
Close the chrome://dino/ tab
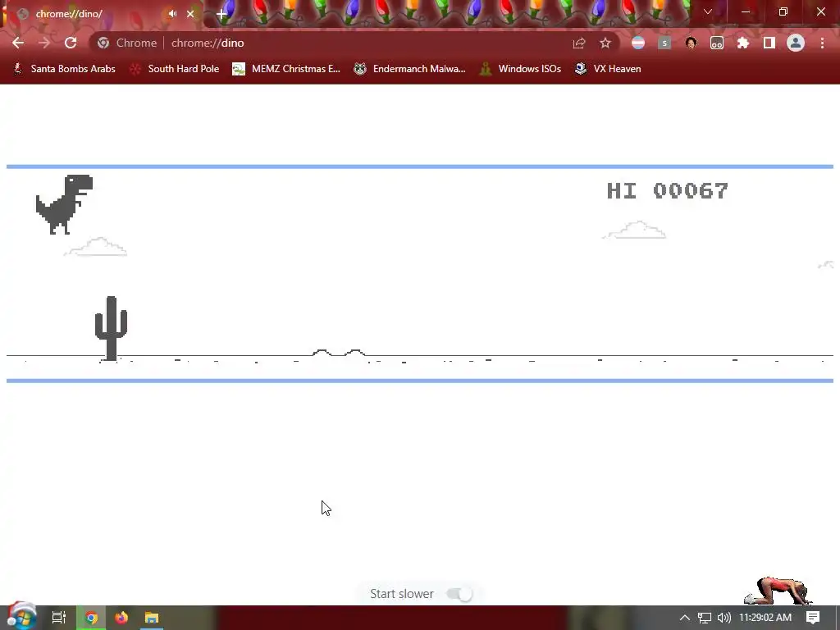point(190,14)
